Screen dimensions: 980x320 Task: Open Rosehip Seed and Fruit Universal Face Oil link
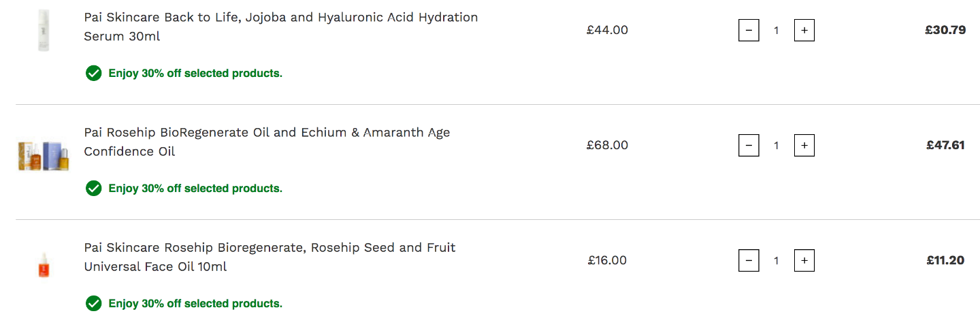tap(269, 257)
